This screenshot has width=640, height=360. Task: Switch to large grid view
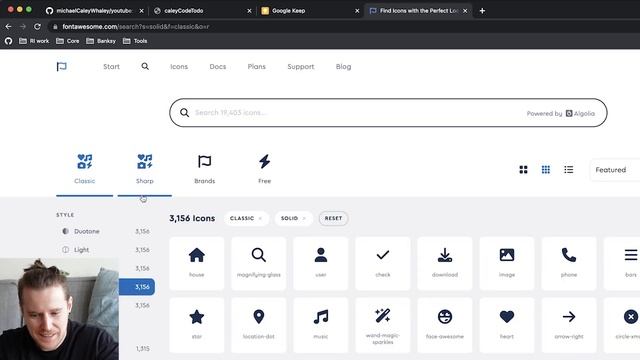[x=523, y=169]
